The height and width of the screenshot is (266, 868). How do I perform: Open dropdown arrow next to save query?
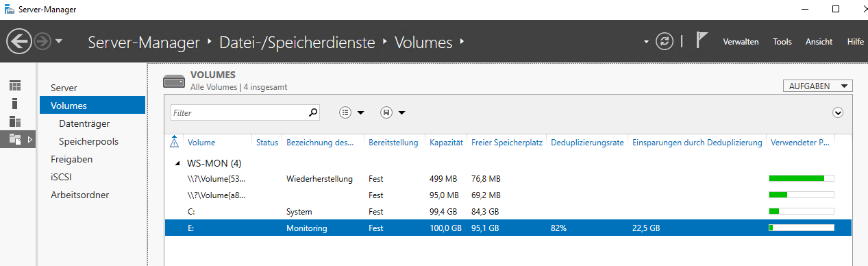click(x=401, y=113)
